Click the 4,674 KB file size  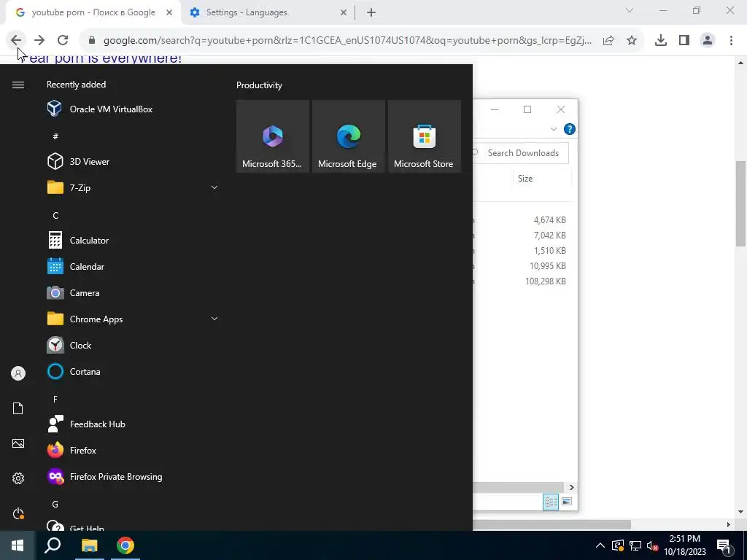point(550,220)
